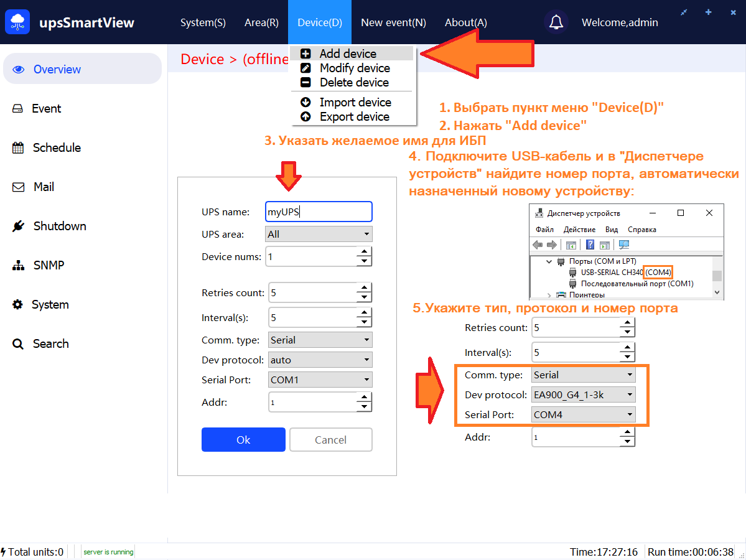The width and height of the screenshot is (746, 560).
Task: Click the Cancel button
Action: click(x=330, y=440)
